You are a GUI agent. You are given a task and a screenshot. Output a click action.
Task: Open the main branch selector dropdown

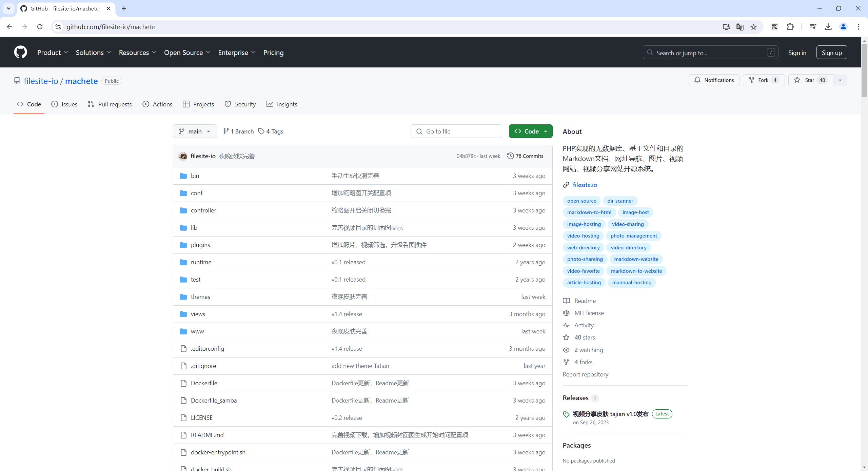pos(195,131)
